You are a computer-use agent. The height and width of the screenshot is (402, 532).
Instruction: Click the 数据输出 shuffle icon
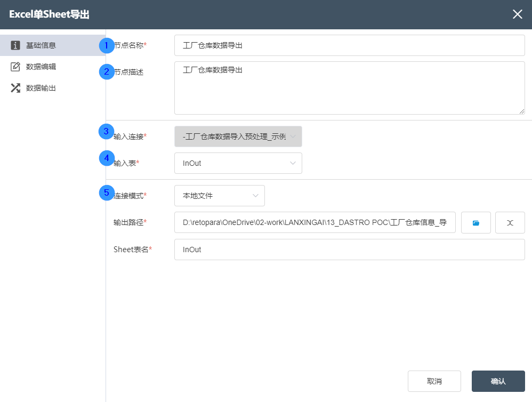tap(15, 88)
